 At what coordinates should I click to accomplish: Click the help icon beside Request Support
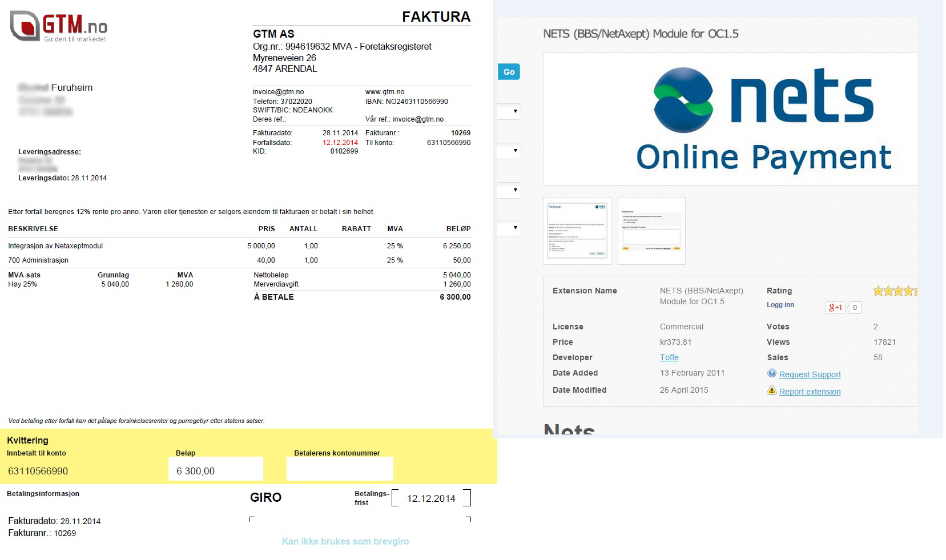click(x=772, y=373)
